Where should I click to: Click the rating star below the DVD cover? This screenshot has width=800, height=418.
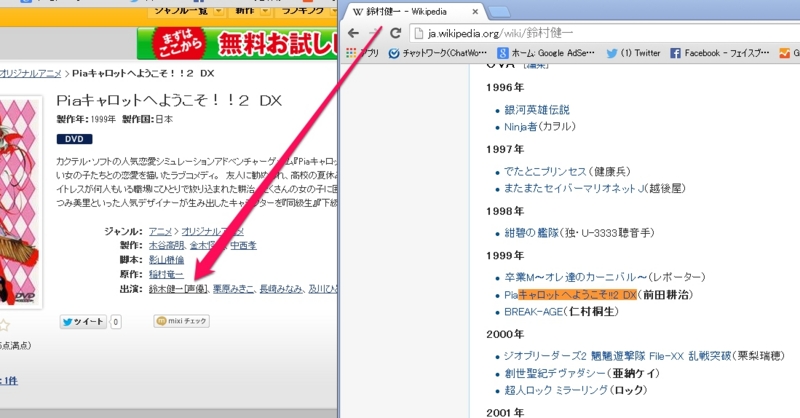(4, 325)
